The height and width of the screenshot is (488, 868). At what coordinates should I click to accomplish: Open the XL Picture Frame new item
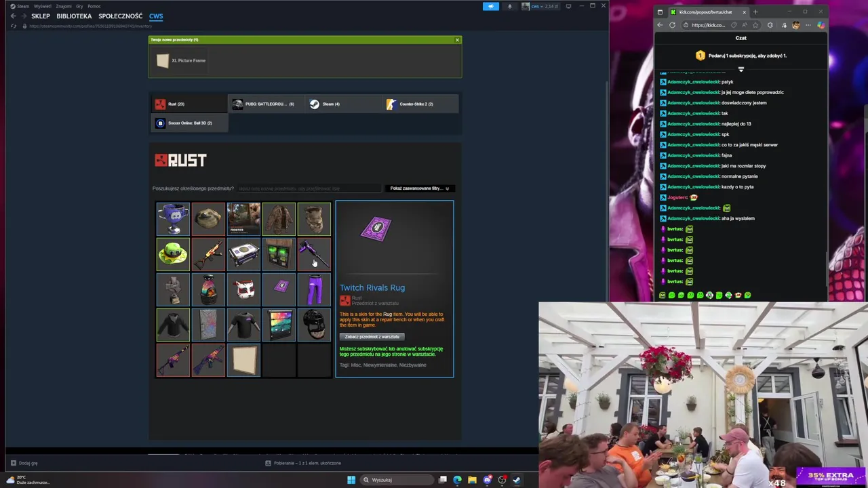tap(181, 60)
